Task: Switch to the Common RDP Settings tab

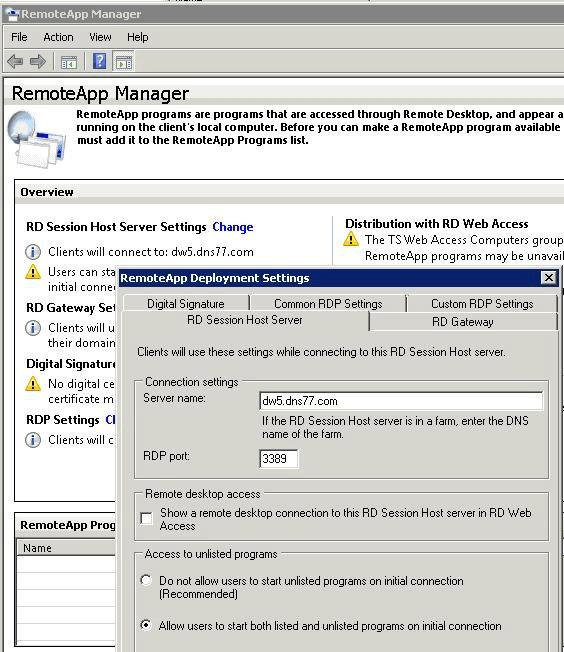Action: point(328,304)
